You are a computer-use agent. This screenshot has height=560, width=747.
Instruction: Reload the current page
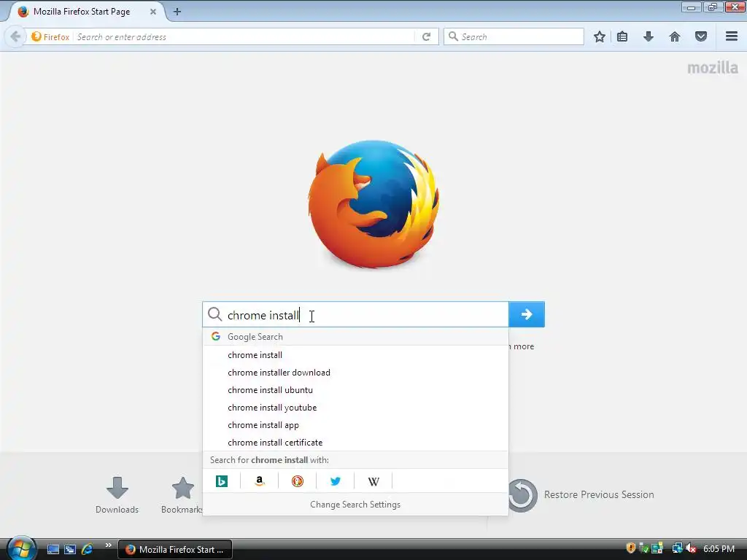(x=426, y=36)
